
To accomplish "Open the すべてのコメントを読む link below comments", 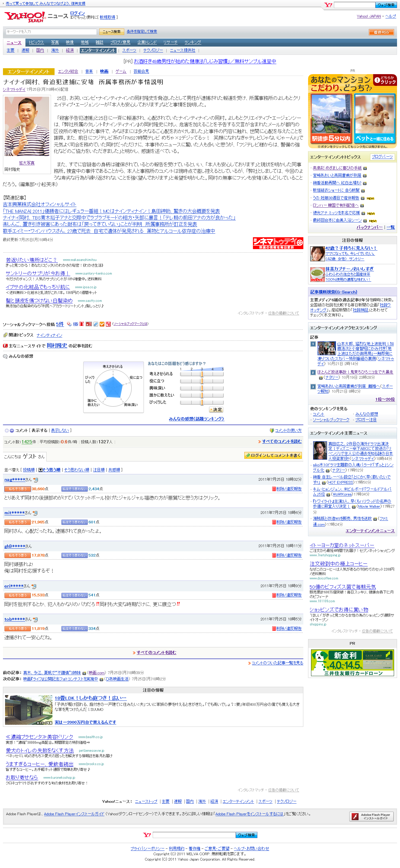I will click(x=156, y=653).
